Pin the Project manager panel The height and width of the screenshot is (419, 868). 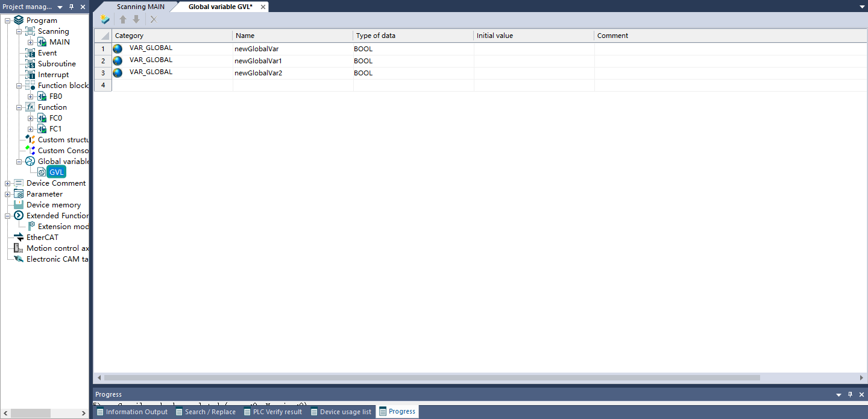click(71, 7)
